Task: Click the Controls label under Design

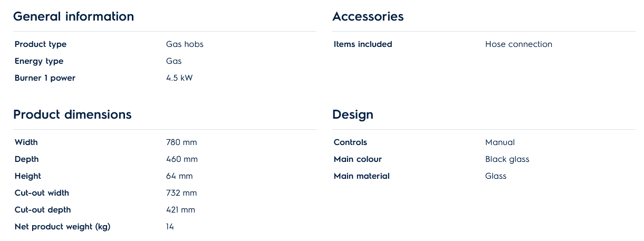Action: [350, 142]
